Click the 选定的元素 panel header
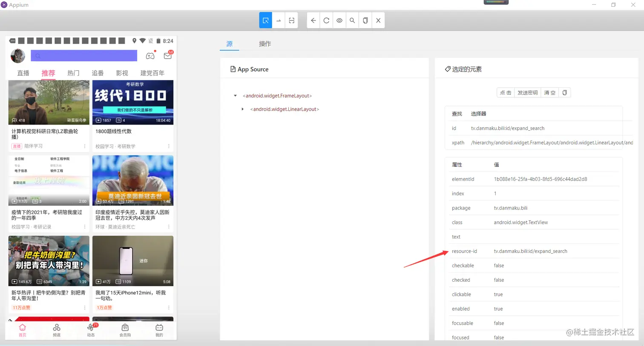644x346 pixels. tap(463, 69)
